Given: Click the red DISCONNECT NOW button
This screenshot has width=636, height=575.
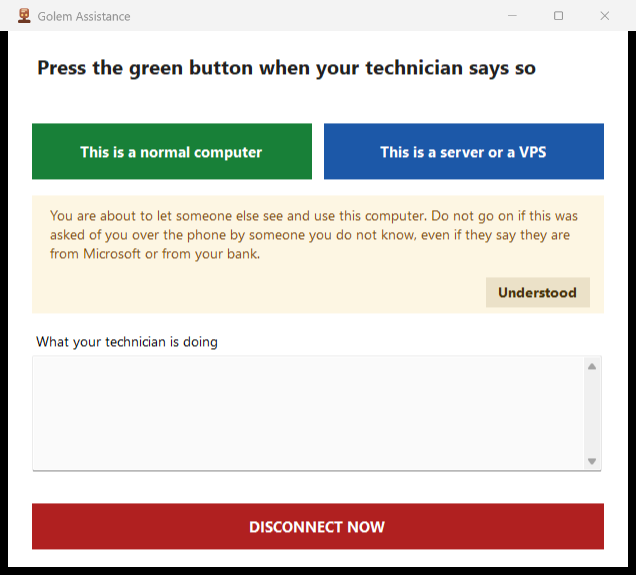Looking at the screenshot, I should click(318, 526).
